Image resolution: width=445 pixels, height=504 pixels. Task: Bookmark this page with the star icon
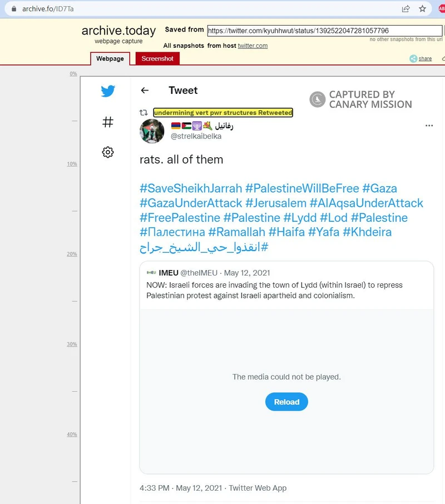pos(423,8)
